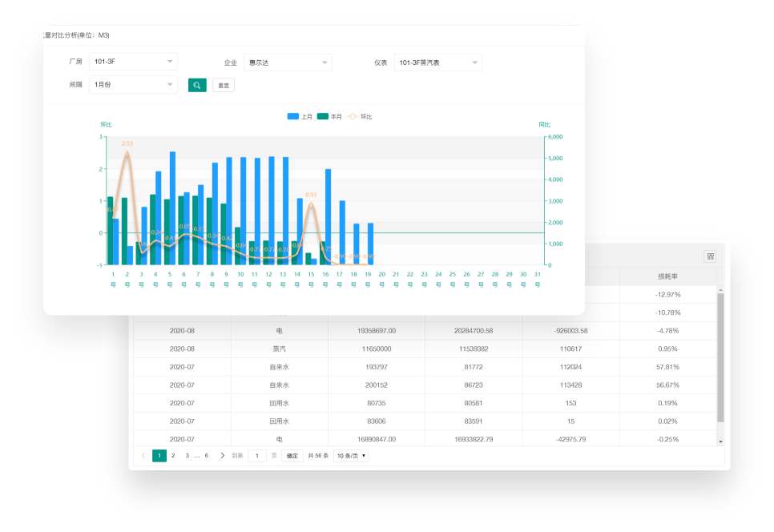Jump to page 6 in pagination

point(206,456)
